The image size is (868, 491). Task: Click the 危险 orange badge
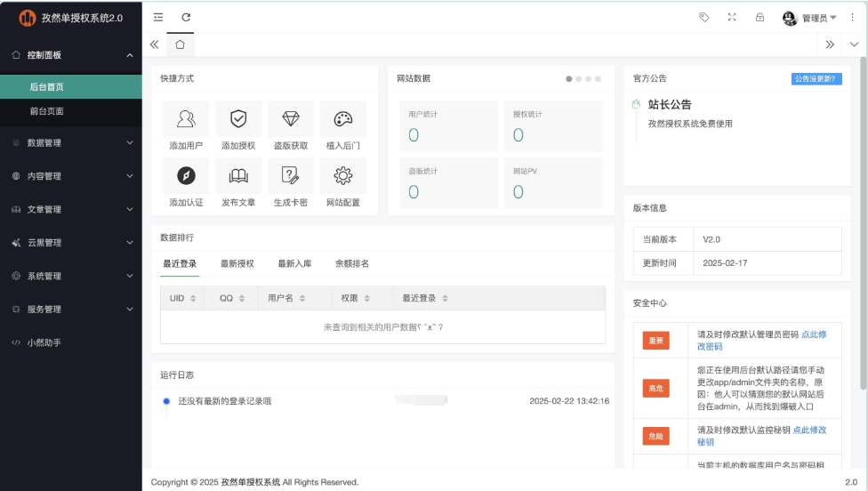tap(656, 436)
